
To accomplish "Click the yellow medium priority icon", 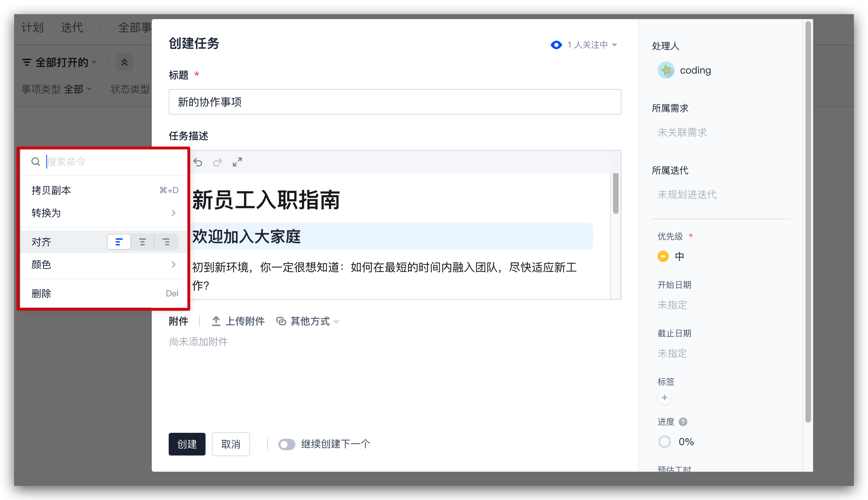I will coord(663,256).
